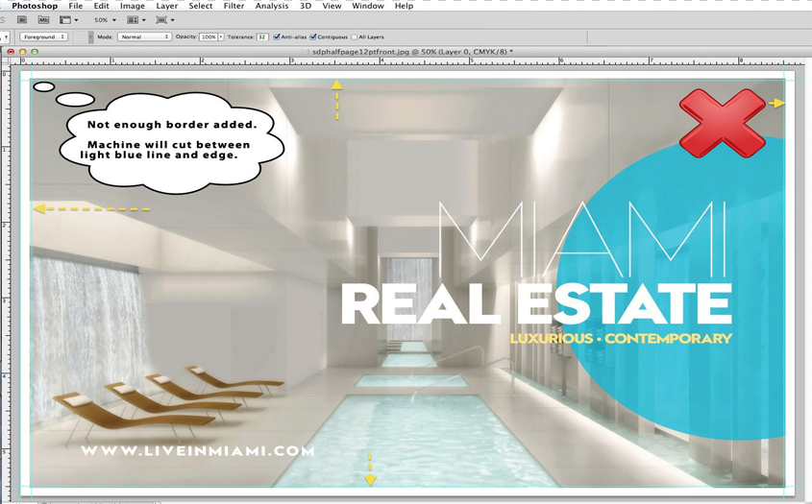Zoom the document window with green button
The height and width of the screenshot is (504, 812).
35,52
